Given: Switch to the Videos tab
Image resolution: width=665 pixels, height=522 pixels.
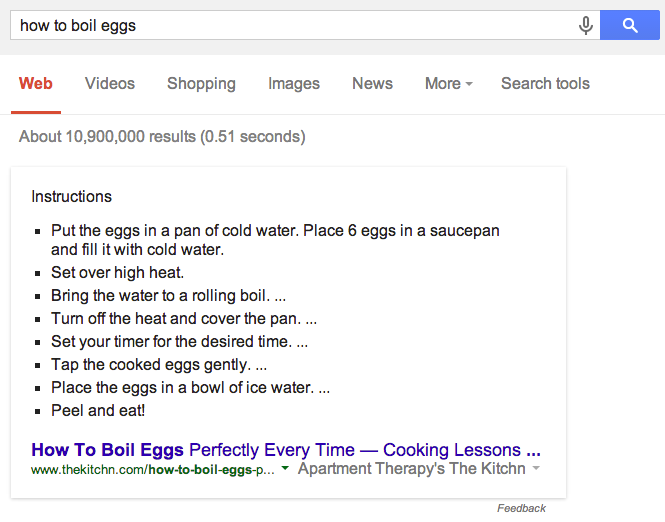Looking at the screenshot, I should [x=110, y=84].
